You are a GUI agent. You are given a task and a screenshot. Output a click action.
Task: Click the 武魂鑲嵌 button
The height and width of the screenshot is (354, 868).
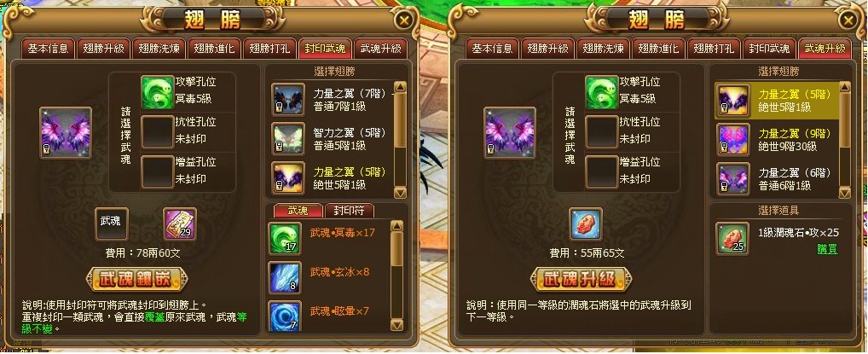136,280
